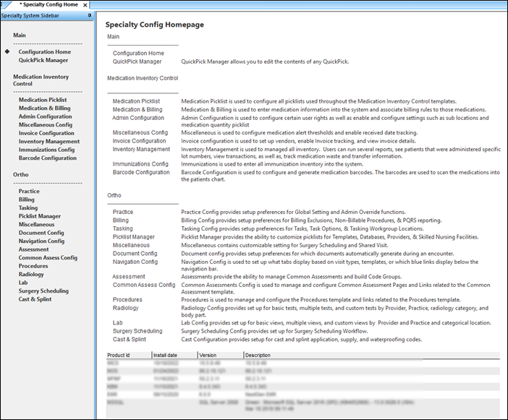The image size is (508, 420).
Task: Click Configuration Home on the homepage list
Action: click(138, 53)
